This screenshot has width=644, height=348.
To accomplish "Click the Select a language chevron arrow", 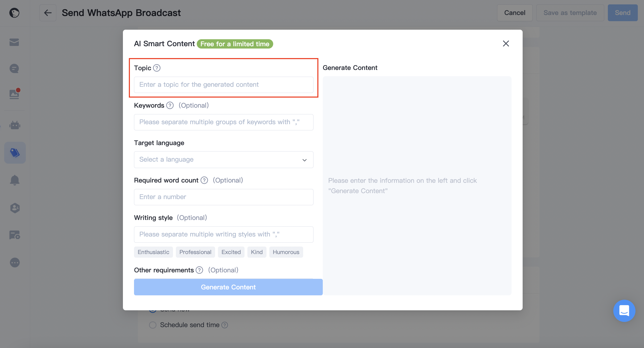I will pos(305,160).
